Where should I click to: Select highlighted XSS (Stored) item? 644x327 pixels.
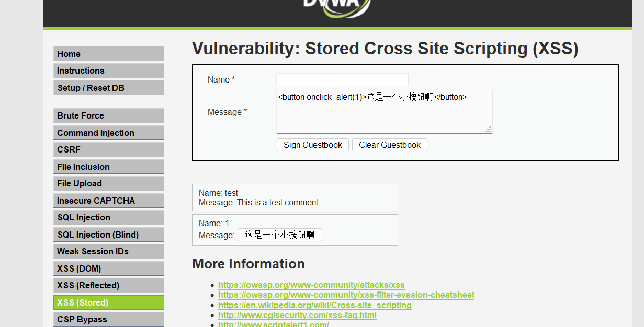(x=109, y=302)
